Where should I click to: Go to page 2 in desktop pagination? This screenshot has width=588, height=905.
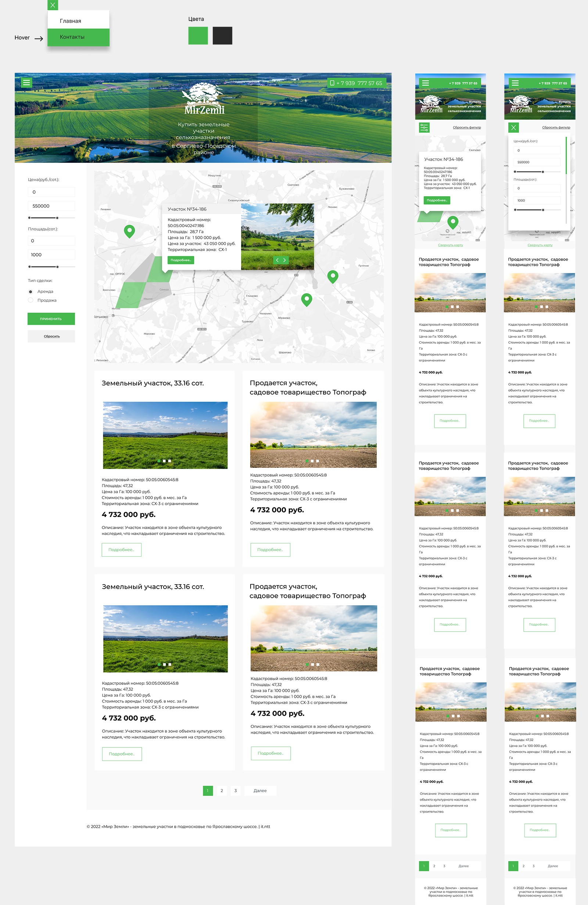[x=222, y=791]
